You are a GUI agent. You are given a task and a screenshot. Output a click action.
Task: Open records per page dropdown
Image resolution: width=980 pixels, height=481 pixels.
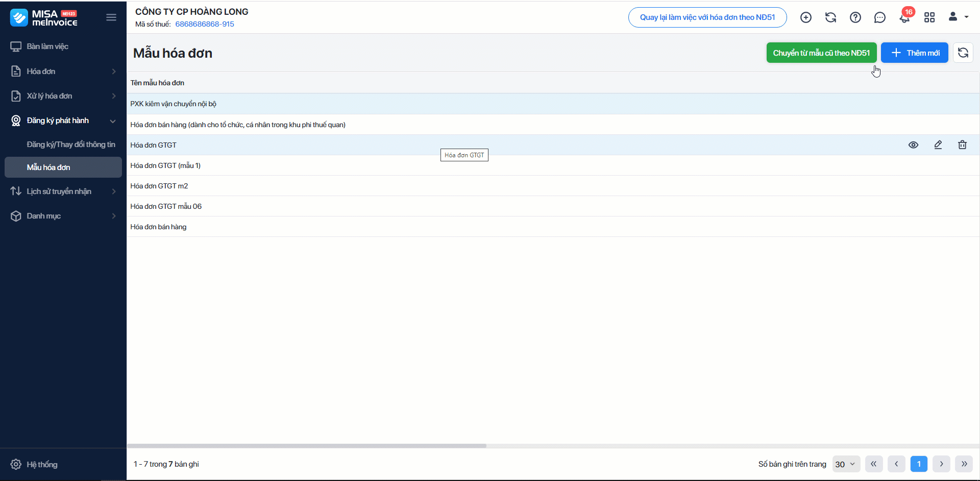(846, 464)
